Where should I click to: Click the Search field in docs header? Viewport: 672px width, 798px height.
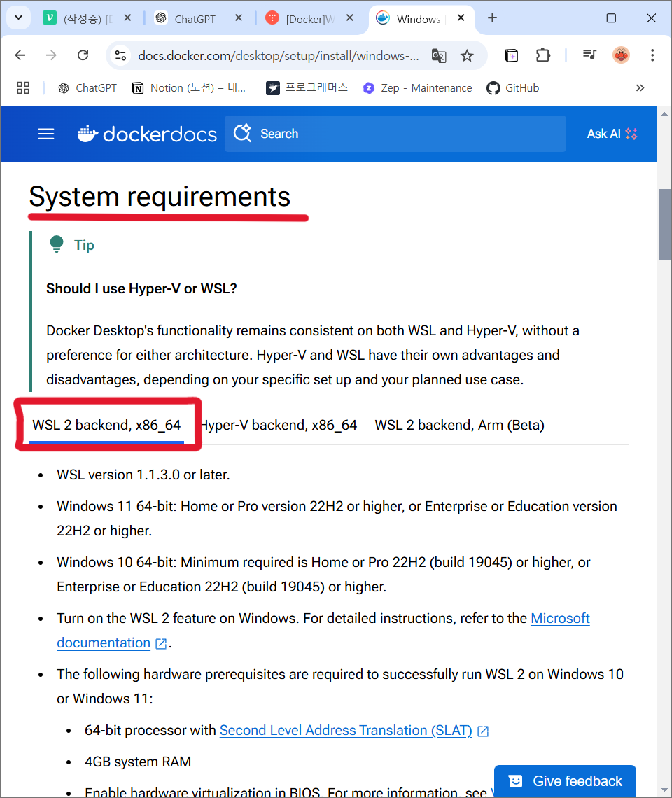pyautogui.click(x=395, y=134)
